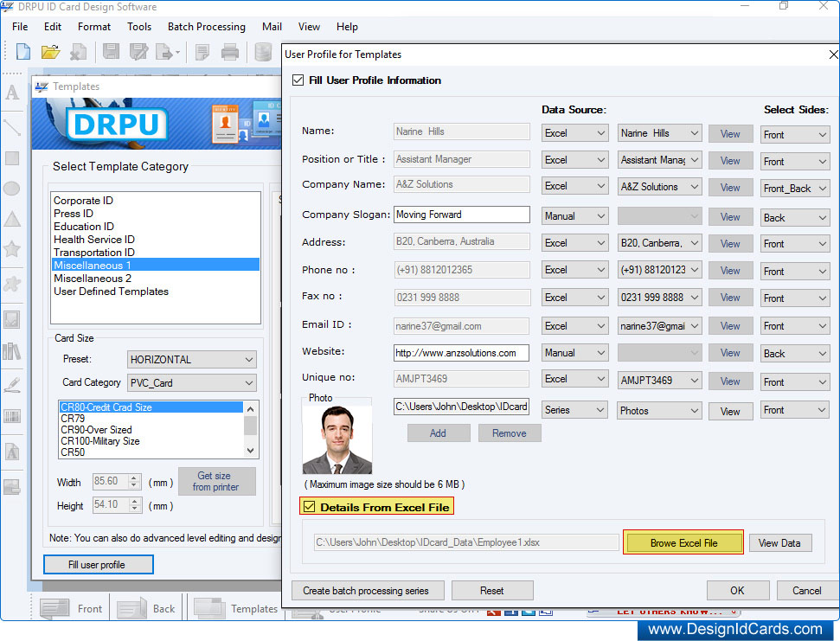The width and height of the screenshot is (840, 641).
Task: Click OK in the User Profile dialog
Action: coord(737,590)
